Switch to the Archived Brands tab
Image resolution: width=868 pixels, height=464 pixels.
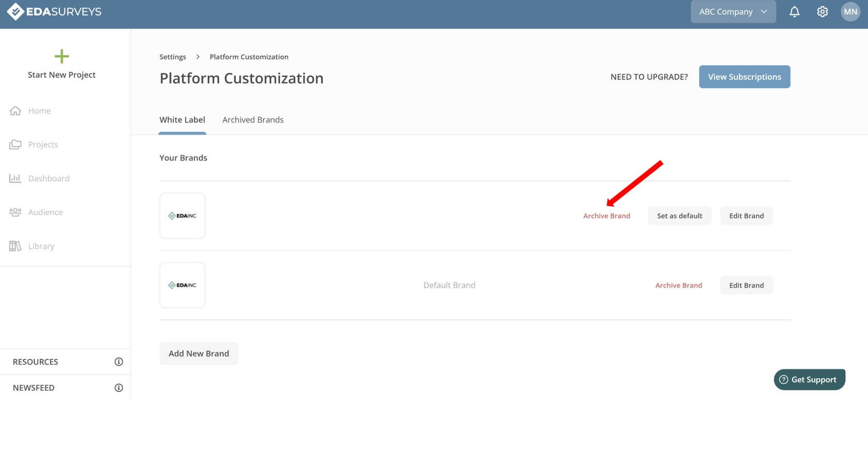click(x=253, y=120)
